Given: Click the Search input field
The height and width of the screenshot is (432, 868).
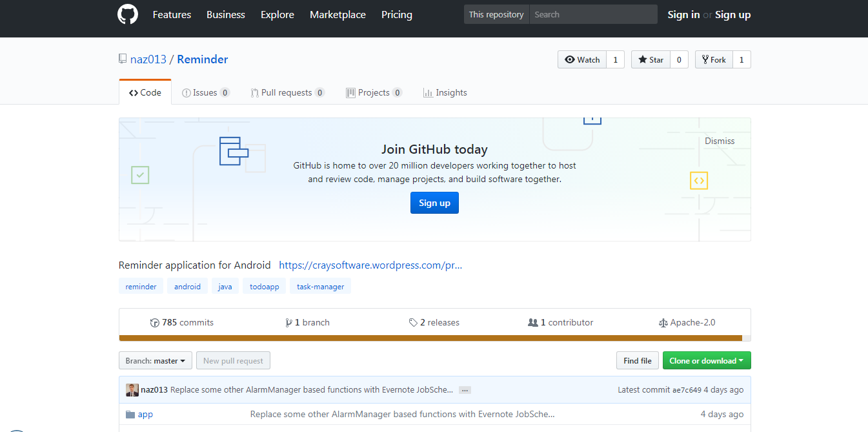Looking at the screenshot, I should [593, 14].
